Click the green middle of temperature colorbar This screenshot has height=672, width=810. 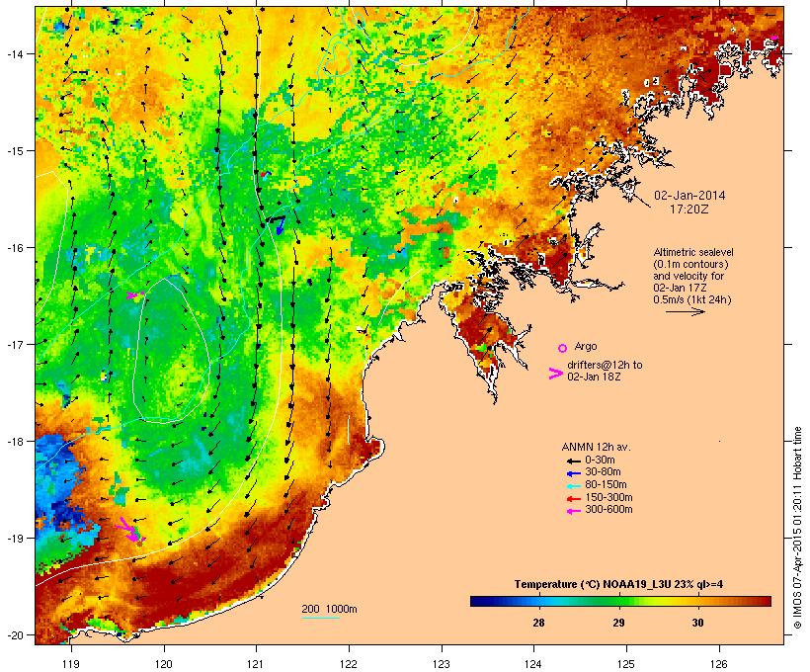[x=620, y=601]
